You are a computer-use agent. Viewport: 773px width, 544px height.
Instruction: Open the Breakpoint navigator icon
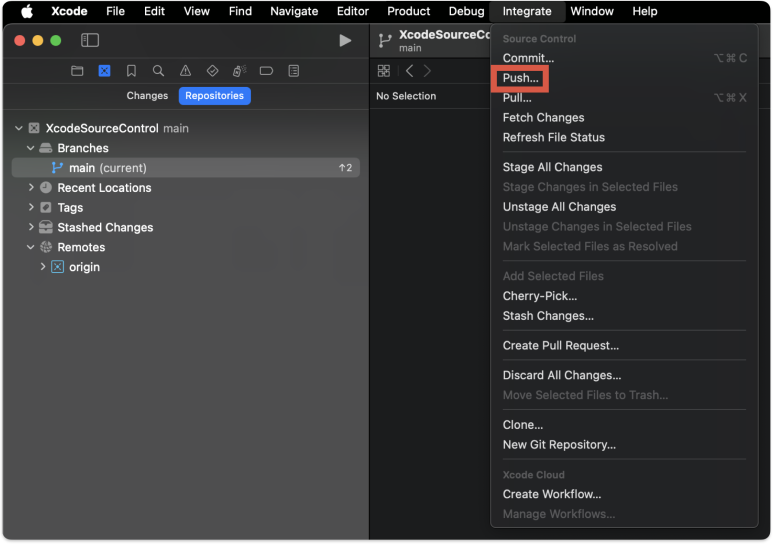pos(266,71)
